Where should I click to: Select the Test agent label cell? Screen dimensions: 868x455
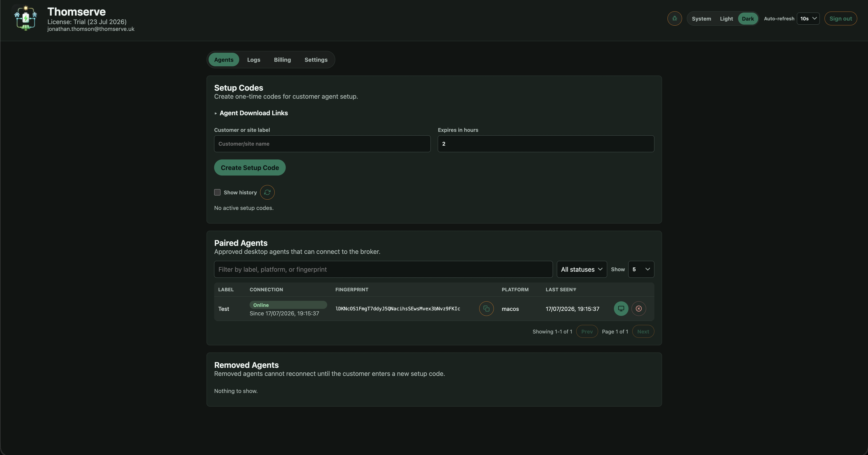coord(224,309)
